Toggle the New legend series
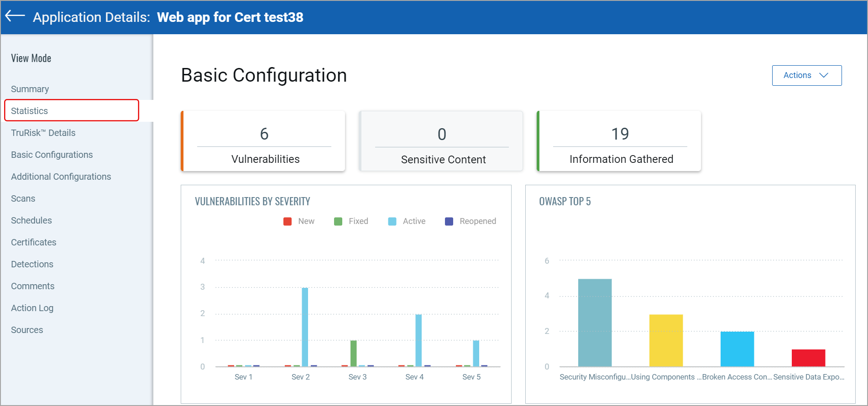Viewport: 868px width, 406px height. 299,221
